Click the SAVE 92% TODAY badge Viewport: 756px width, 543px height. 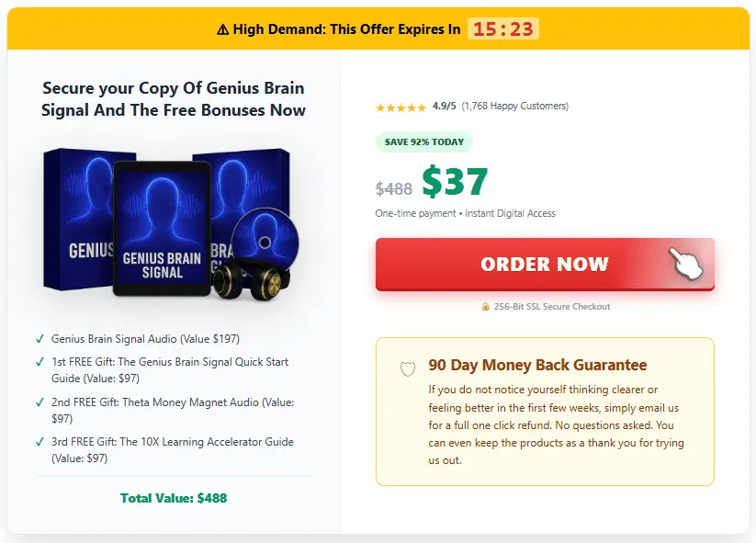[423, 141]
